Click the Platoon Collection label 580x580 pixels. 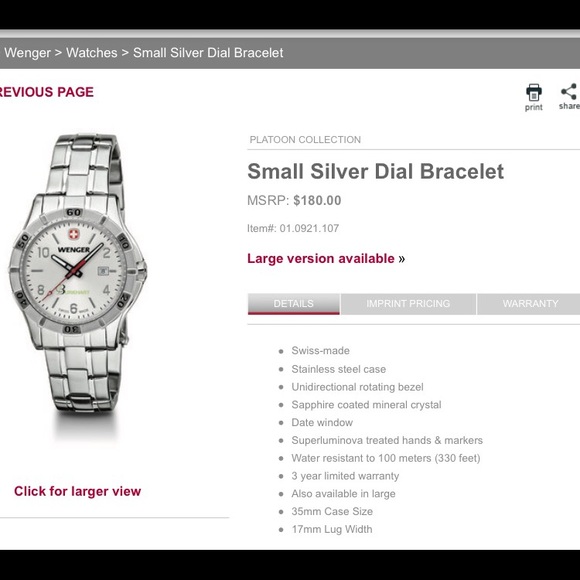pos(305,140)
